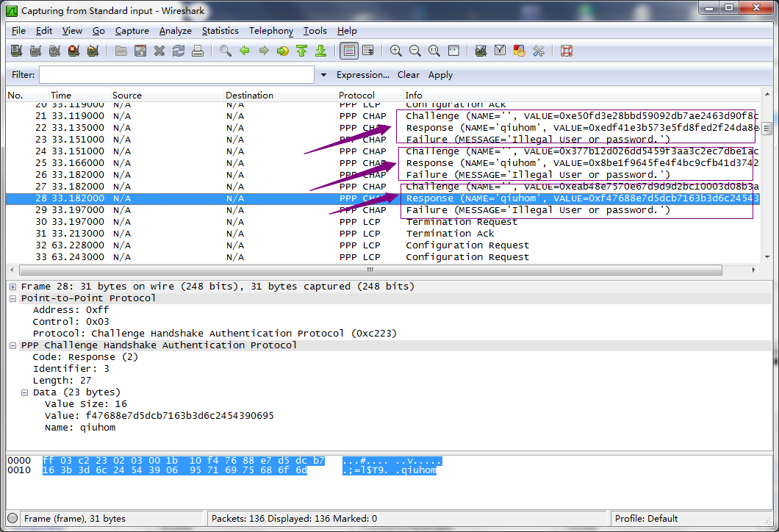Click the save capture file icon
Image resolution: width=779 pixels, height=532 pixels.
(140, 51)
